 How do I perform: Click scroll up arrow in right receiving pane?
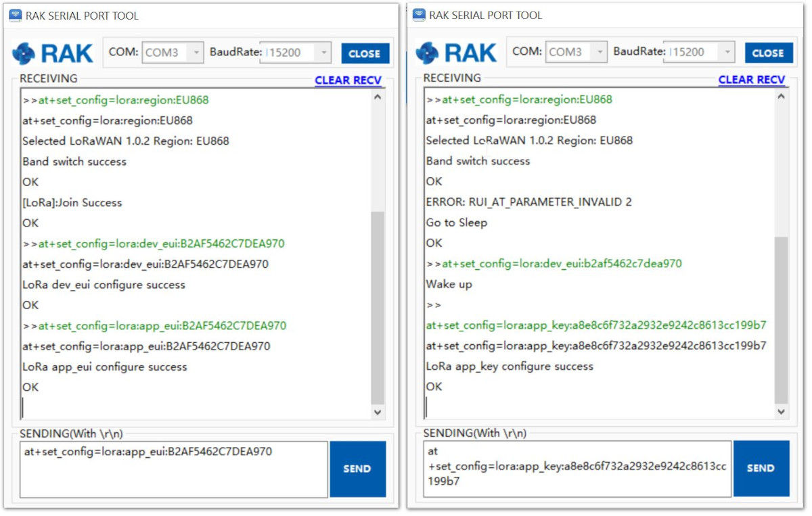point(782,97)
